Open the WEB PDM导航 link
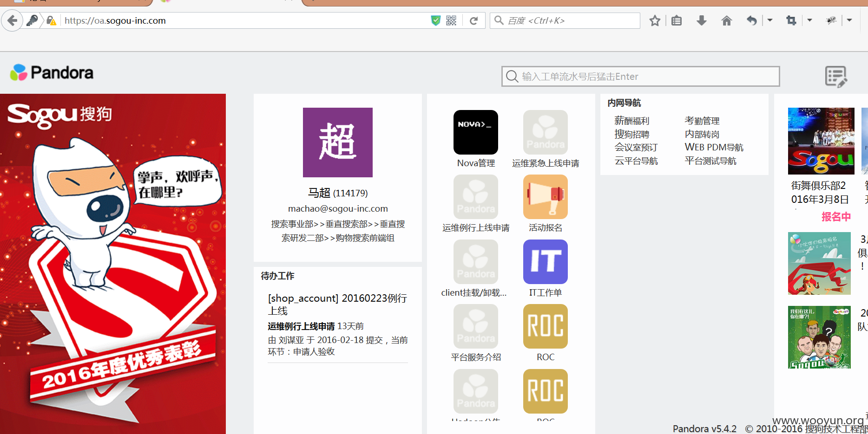868x434 pixels. (714, 148)
